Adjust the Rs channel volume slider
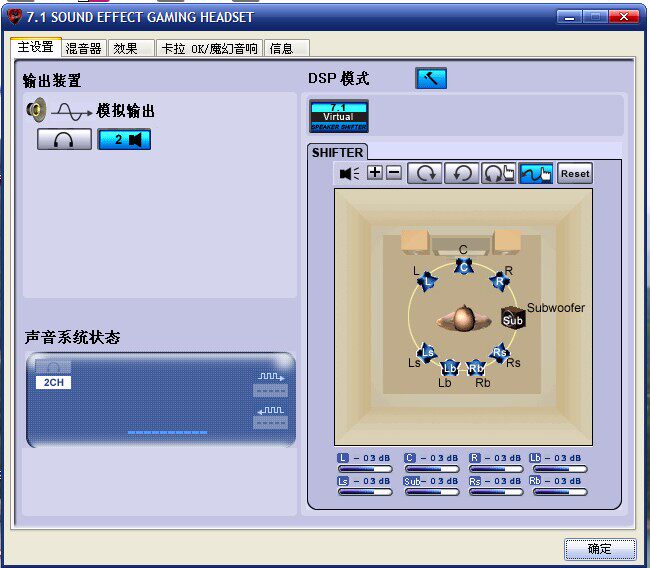650x568 pixels. (x=496, y=492)
